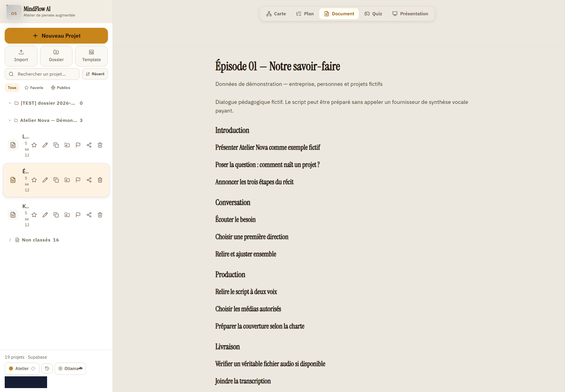Trash the É project
Screen dimensions: 565x392
click(x=100, y=180)
